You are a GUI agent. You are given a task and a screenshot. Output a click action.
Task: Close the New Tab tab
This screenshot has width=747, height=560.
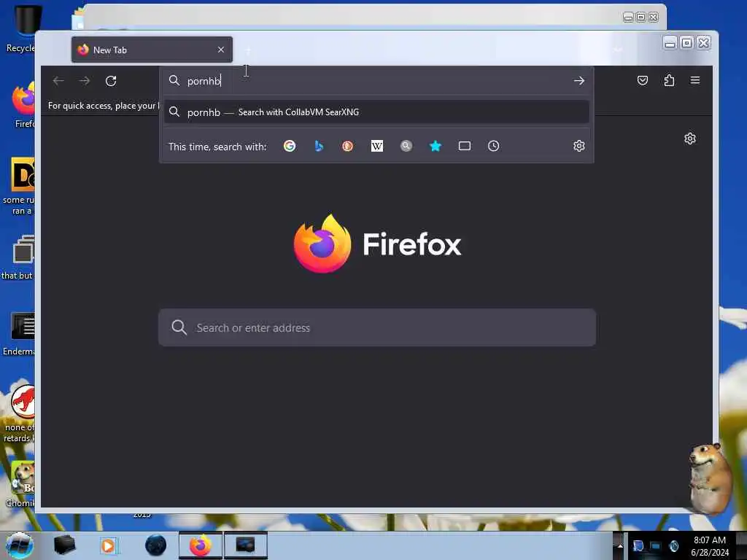(220, 50)
